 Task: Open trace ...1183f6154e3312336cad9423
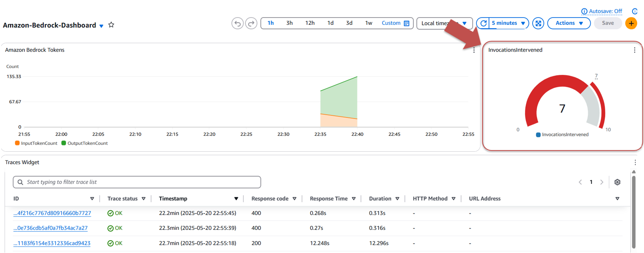[52, 243]
